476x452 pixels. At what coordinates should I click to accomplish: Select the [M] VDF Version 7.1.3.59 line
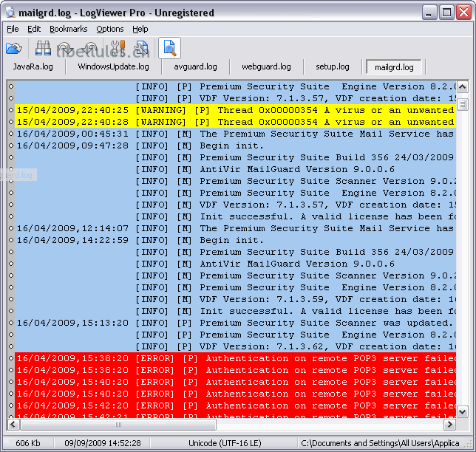pos(235,299)
